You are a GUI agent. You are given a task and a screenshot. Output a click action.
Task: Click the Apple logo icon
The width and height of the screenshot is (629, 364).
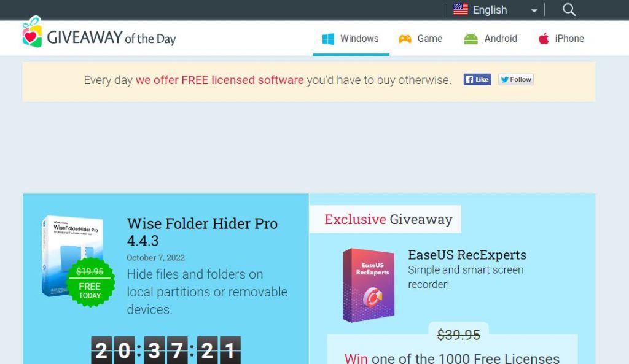tap(544, 39)
